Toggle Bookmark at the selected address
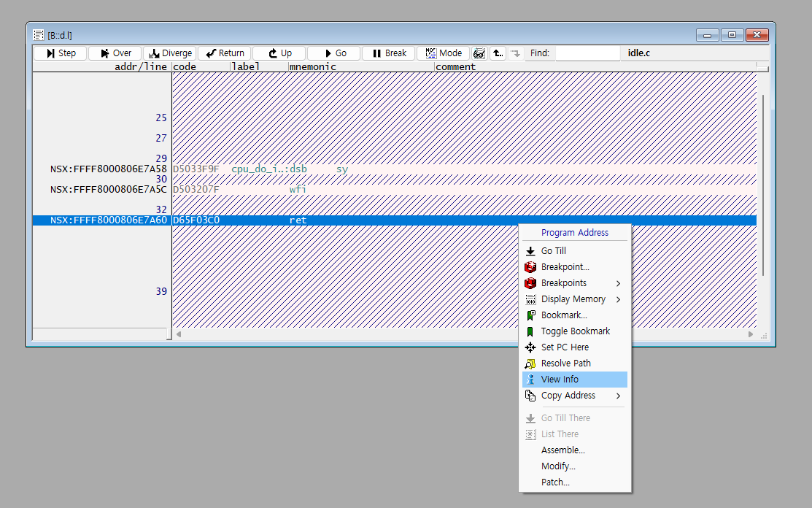Image resolution: width=812 pixels, height=508 pixels. pyautogui.click(x=576, y=331)
